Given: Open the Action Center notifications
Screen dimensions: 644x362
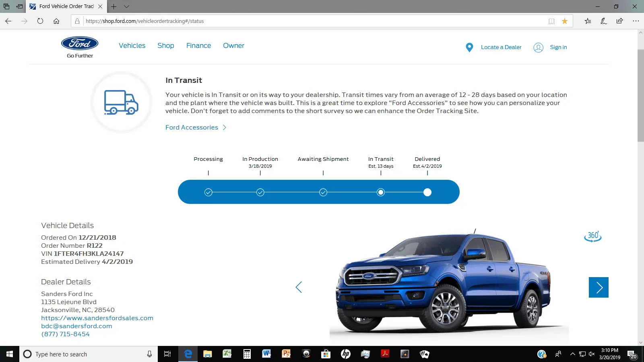Looking at the screenshot, I should 632,354.
